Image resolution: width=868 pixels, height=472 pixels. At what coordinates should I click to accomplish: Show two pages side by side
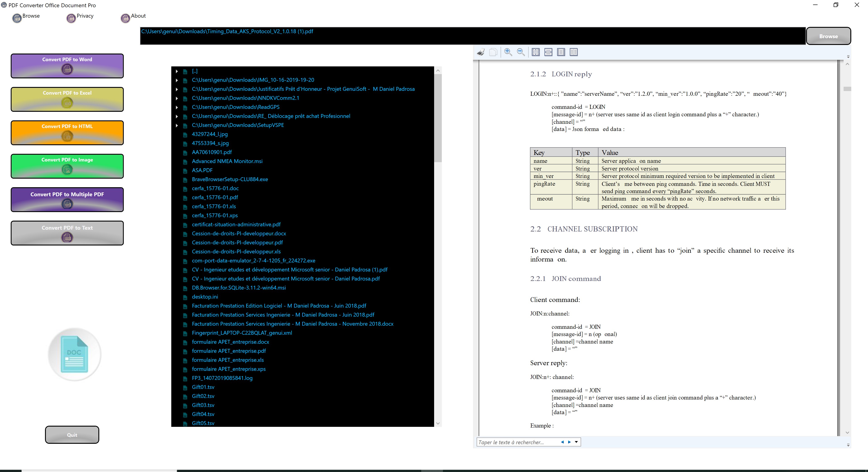pyautogui.click(x=573, y=52)
